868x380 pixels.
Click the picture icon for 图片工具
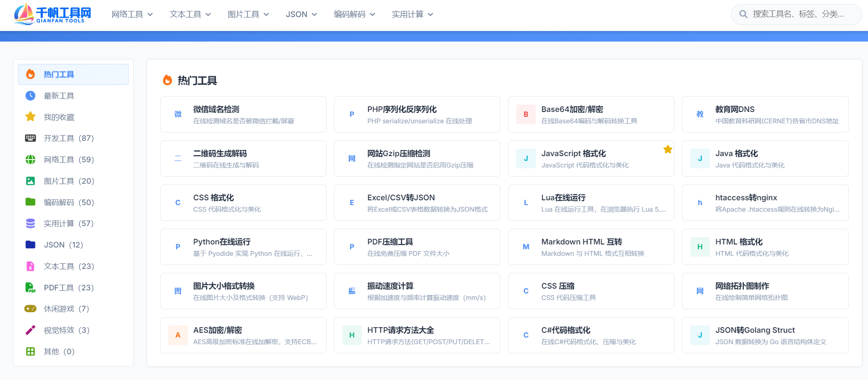click(x=30, y=181)
